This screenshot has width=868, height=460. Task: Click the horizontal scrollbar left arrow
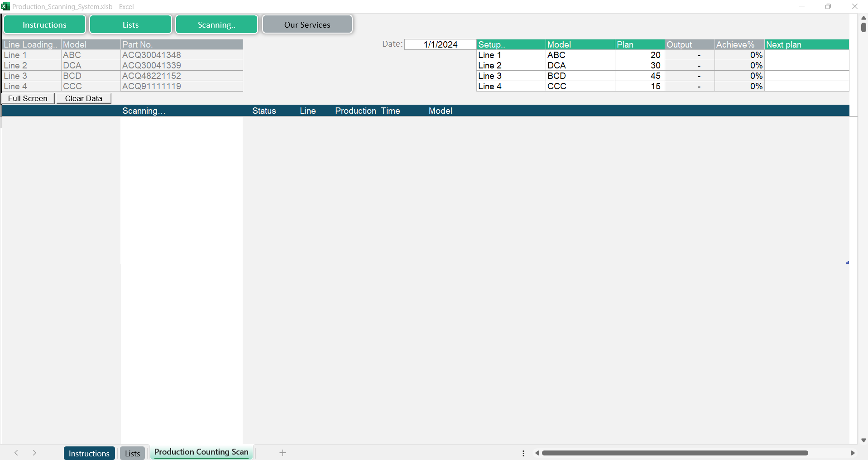click(537, 453)
